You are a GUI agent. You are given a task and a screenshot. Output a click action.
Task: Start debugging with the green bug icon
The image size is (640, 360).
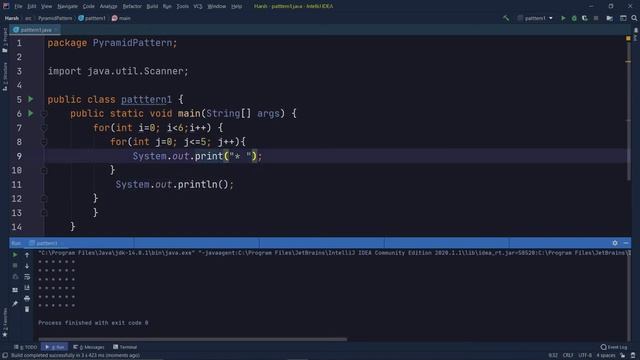[x=574, y=18]
